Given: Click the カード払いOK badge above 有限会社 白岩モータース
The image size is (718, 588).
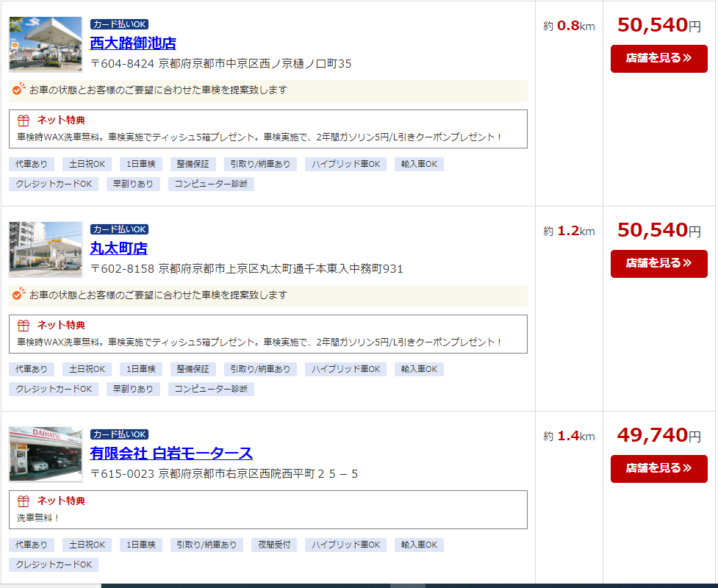Looking at the screenshot, I should click(119, 434).
